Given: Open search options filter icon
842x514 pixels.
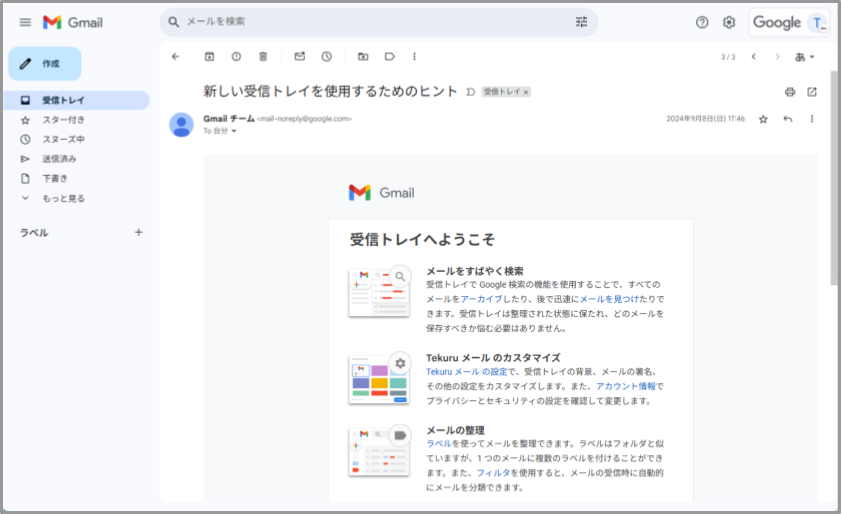Looking at the screenshot, I should 581,22.
